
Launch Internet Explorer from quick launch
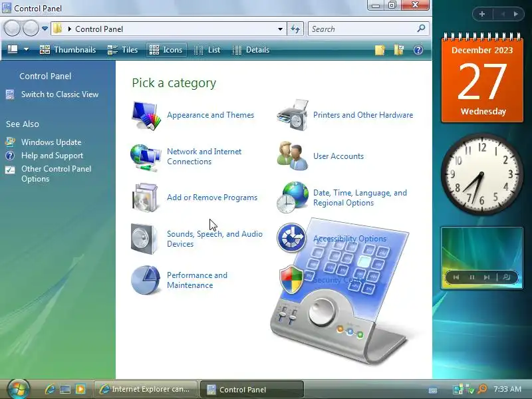coord(50,389)
